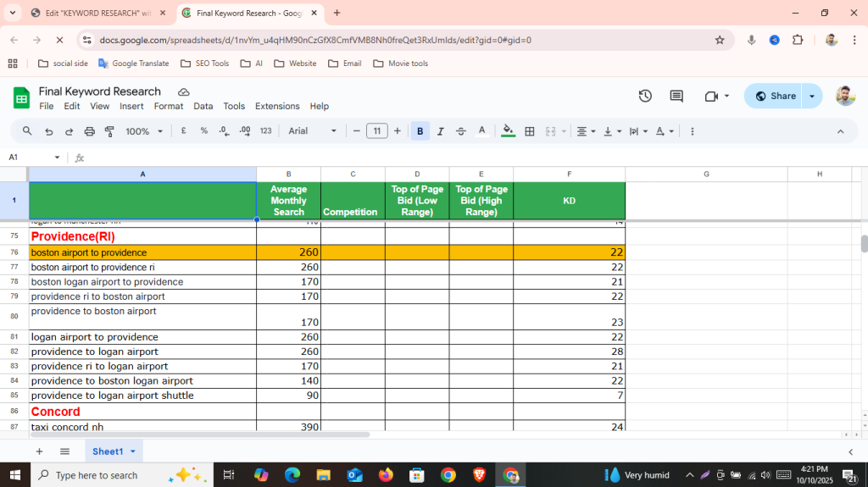Open the Extensions menu
This screenshot has width=868, height=487.
click(x=277, y=106)
